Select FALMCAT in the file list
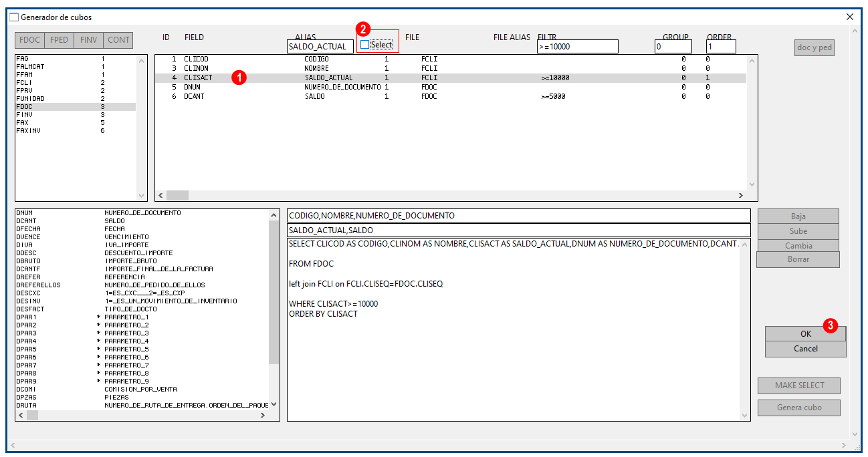This screenshot has width=868, height=457. click(75, 67)
